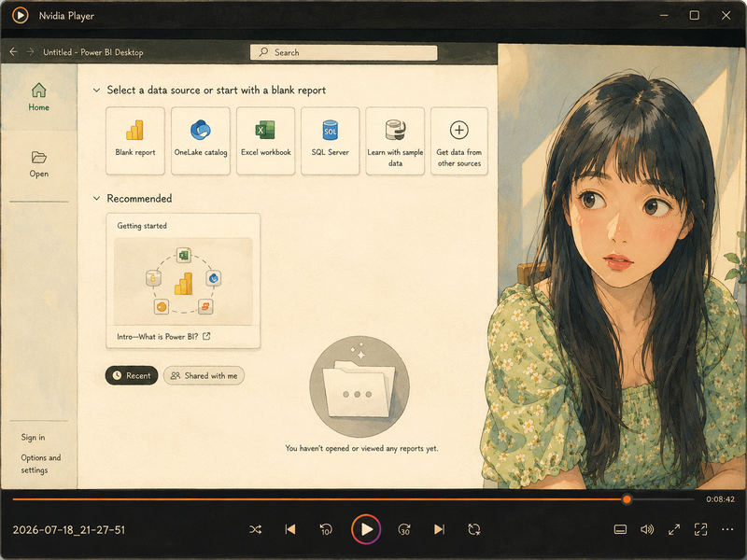Start playback with the Play button
Image resolution: width=747 pixels, height=560 pixels.
pyautogui.click(x=366, y=529)
